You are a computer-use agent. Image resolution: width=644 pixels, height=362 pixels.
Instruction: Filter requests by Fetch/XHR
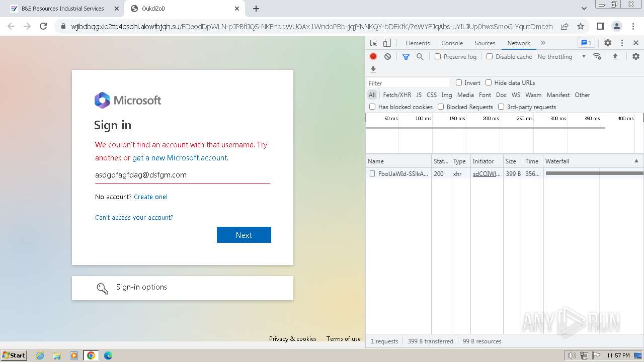click(x=397, y=95)
